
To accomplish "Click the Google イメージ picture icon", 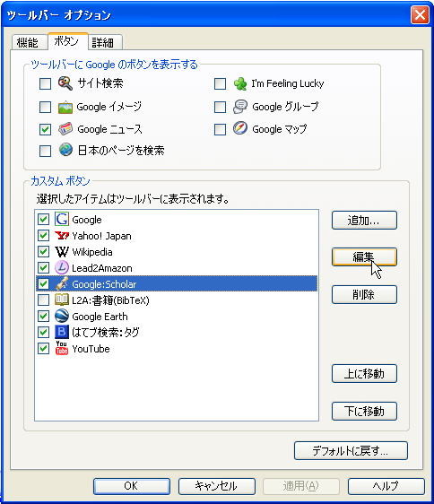I will (65, 107).
